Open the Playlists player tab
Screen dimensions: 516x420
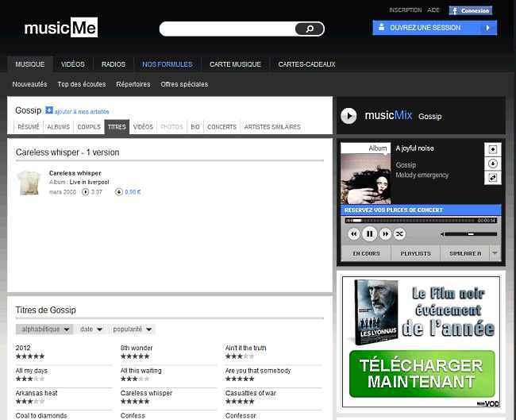[415, 253]
